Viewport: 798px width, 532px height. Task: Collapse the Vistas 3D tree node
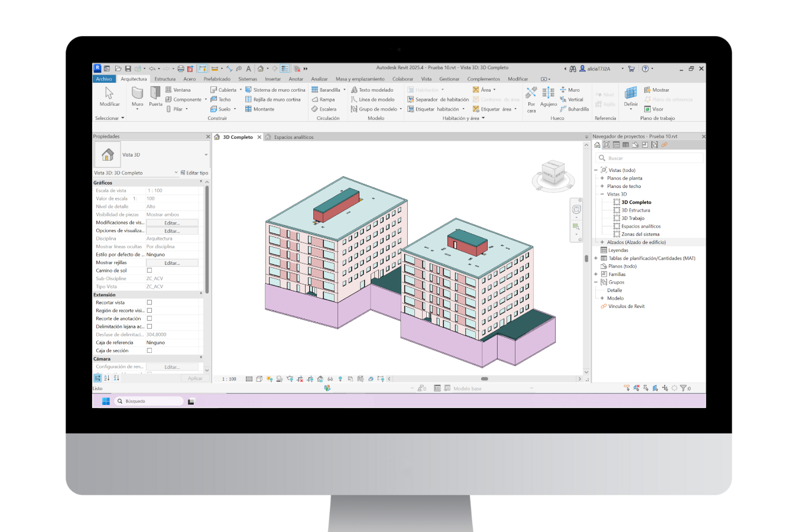click(602, 194)
